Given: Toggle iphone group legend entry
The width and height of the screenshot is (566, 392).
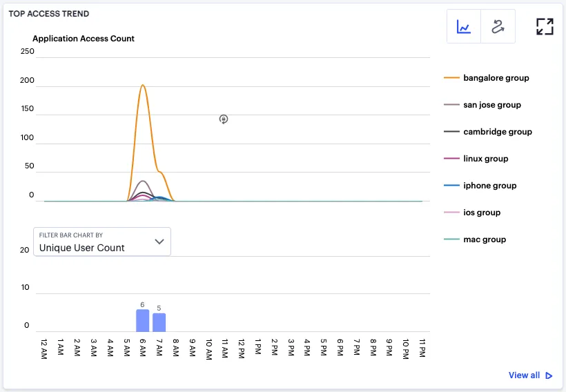Looking at the screenshot, I should [480, 186].
